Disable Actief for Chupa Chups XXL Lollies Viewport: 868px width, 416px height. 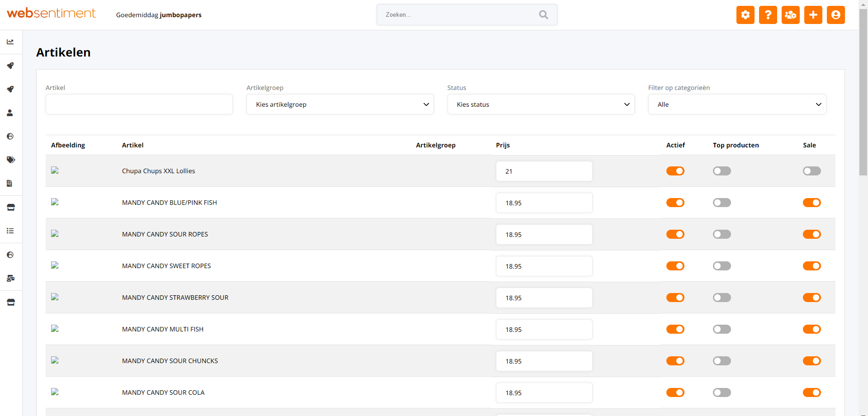[675, 171]
